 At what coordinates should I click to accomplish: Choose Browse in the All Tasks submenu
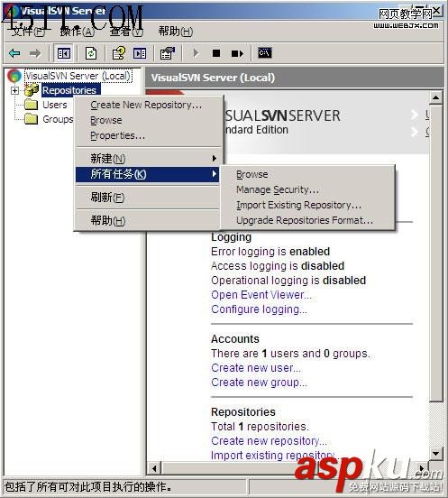tap(307, 174)
